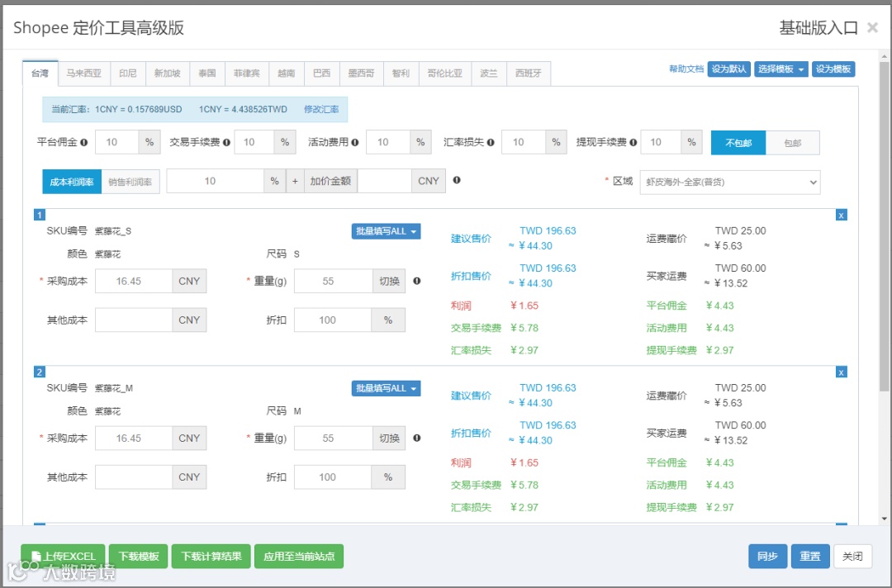This screenshot has width=892, height=588.
Task: Focus 提现手续费 percentage input
Action: [661, 142]
